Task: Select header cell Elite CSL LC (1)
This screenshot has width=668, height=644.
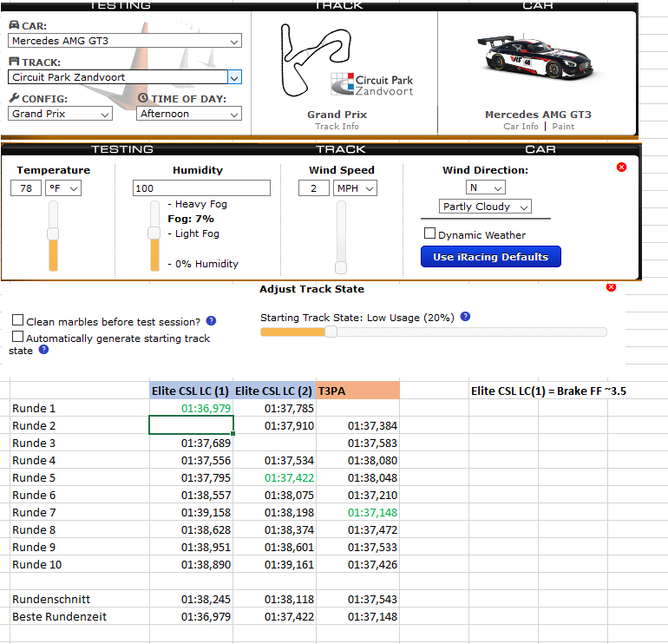Action: click(x=191, y=391)
